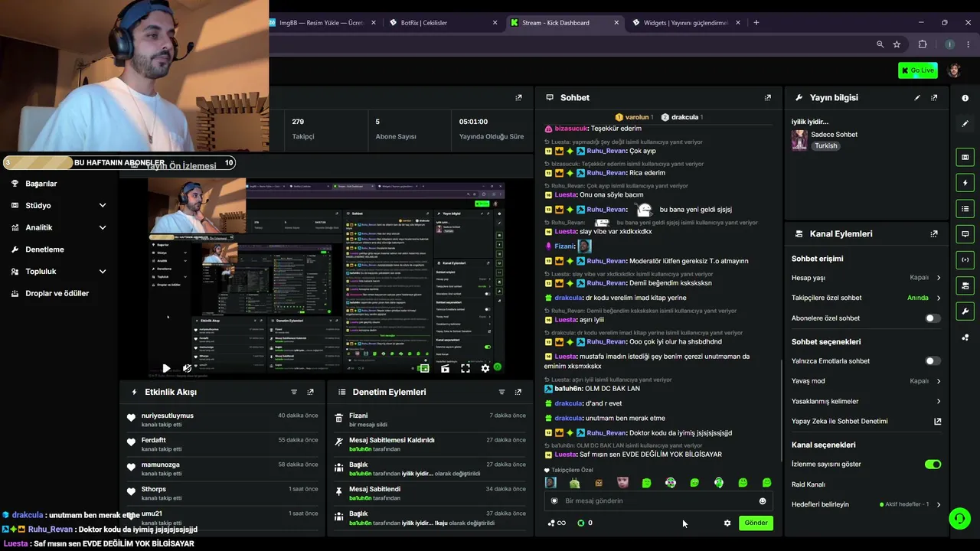Open the streamer profile avatar menu
The width and height of the screenshot is (980, 551).
[x=954, y=70]
